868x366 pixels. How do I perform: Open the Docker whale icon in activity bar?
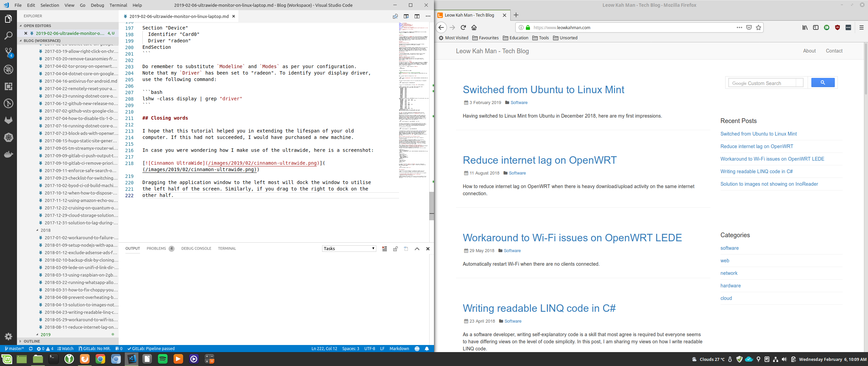(x=8, y=154)
